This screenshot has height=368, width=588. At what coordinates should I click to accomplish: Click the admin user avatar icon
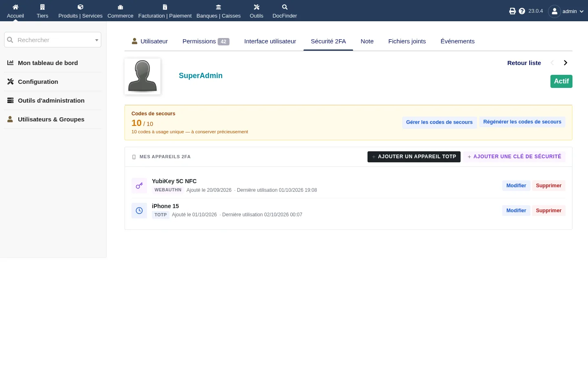point(555,11)
